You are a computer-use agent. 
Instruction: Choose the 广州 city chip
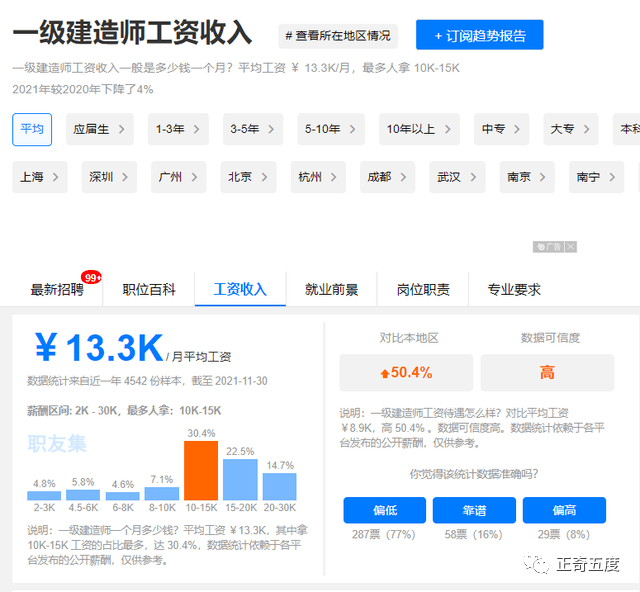(x=179, y=177)
